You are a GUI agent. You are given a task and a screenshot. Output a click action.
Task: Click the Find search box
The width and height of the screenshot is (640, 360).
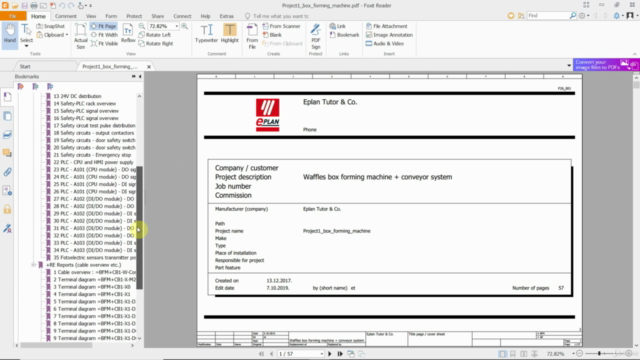[548, 16]
